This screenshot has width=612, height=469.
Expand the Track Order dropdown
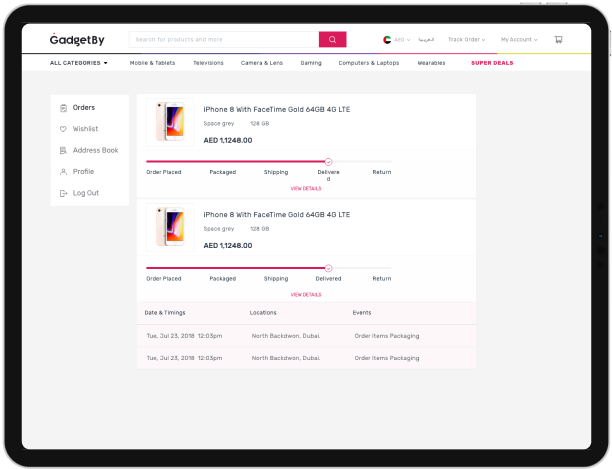(x=466, y=39)
